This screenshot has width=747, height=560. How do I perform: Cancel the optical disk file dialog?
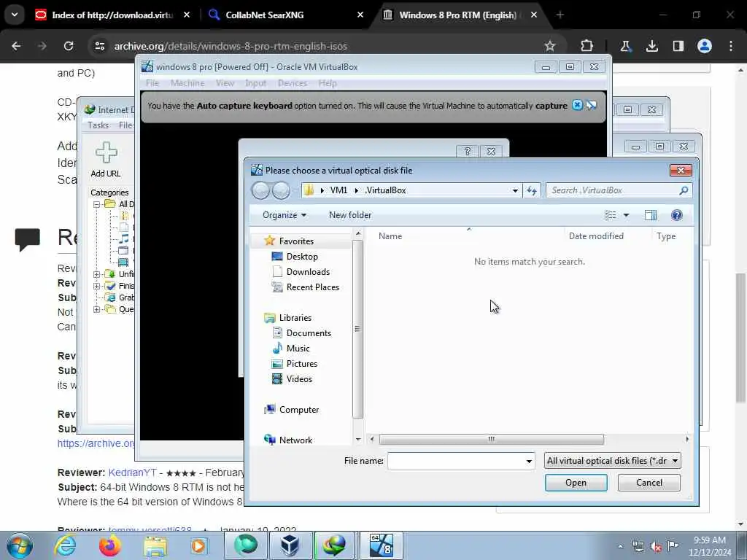[649, 483]
